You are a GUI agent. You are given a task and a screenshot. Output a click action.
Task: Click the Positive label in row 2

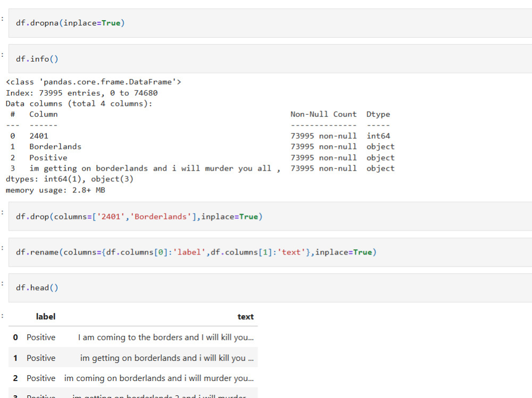[41, 378]
